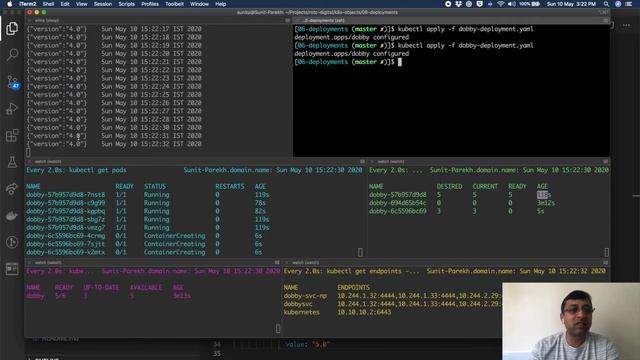Open the bottom panel-layout icon in the activity bar
The image size is (640, 360).
coord(12,269)
